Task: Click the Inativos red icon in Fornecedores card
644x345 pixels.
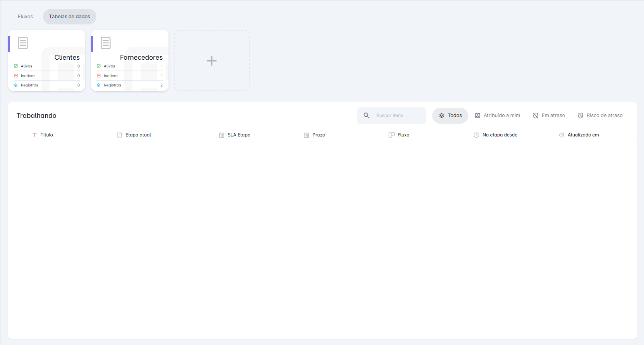Action: [99, 76]
